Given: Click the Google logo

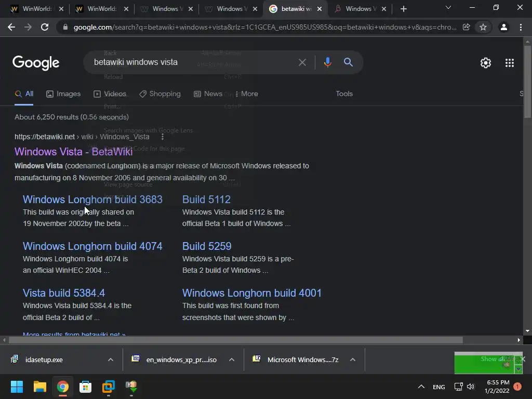Looking at the screenshot, I should 36,63.
